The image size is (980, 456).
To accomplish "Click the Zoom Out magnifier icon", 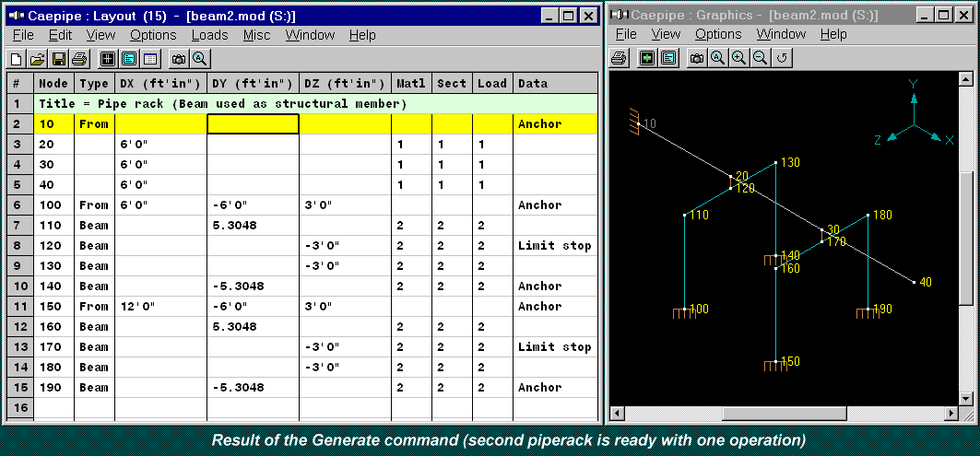I will (760, 58).
